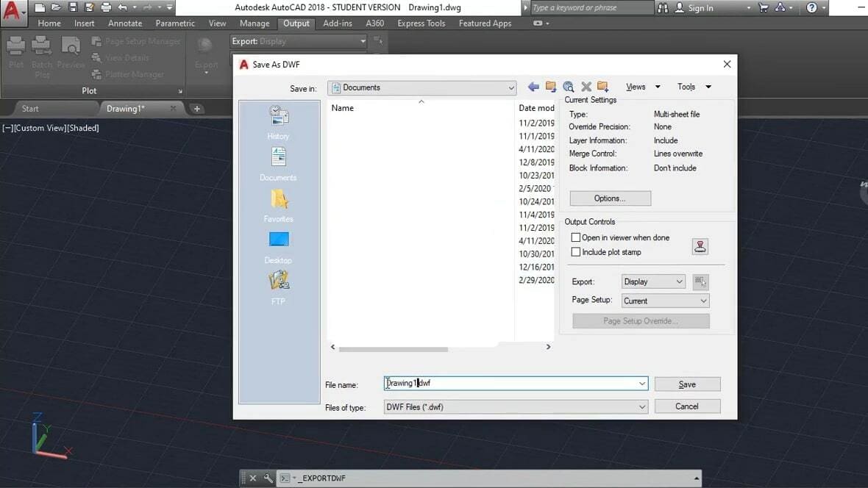Click the command line _EXPORTDWF field
The width and height of the screenshot is (868, 488).
pos(490,478)
